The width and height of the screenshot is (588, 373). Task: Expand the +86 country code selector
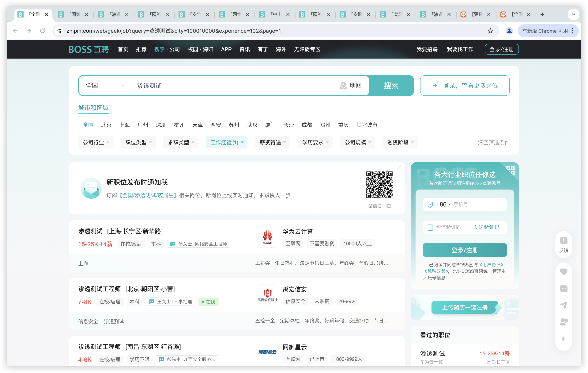(x=443, y=204)
